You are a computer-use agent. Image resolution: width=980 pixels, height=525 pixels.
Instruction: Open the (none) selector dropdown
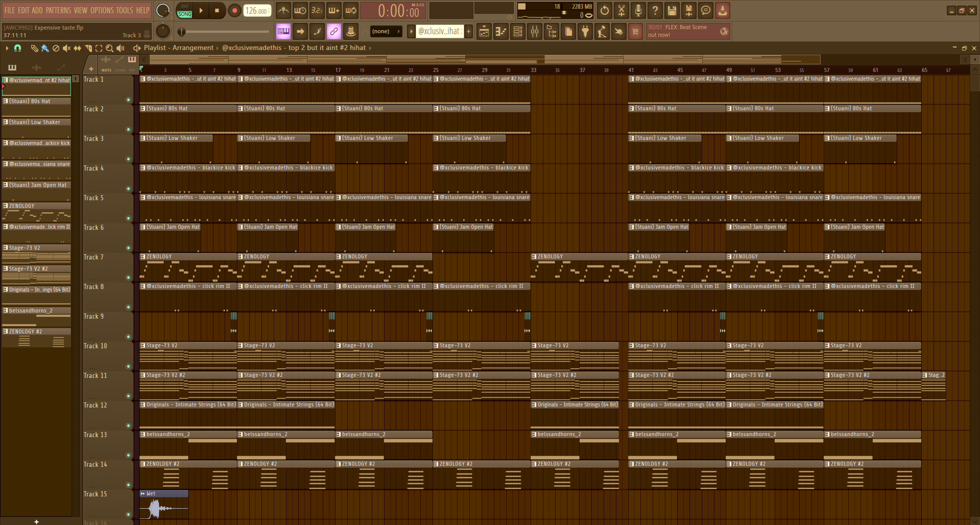tap(386, 31)
